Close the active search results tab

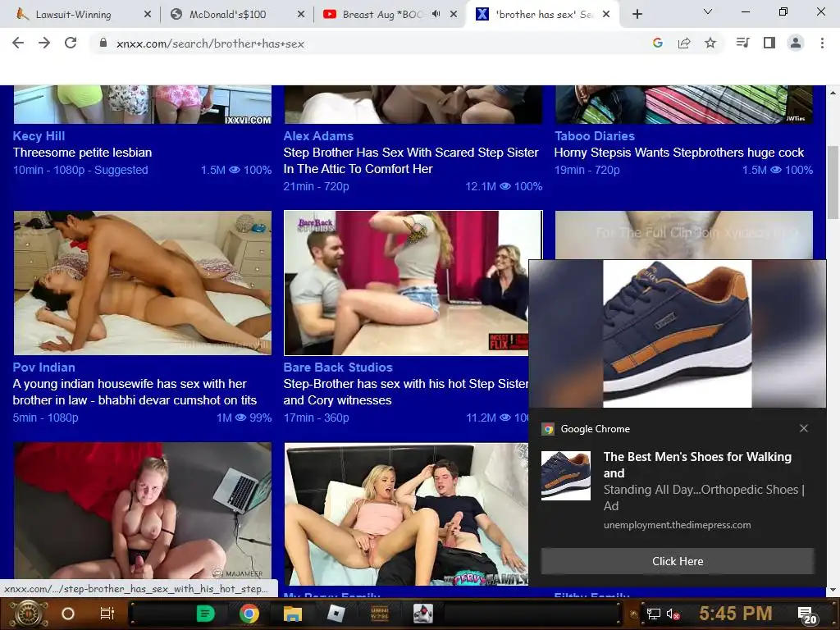(606, 15)
